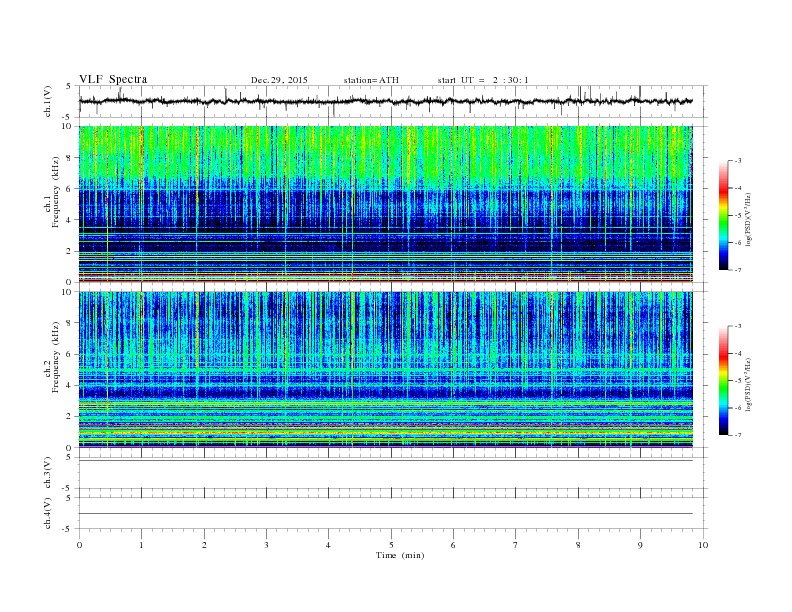The height and width of the screenshot is (612, 792).
Task: Click the flat ch.4 voltage trace line
Action: tap(386, 514)
